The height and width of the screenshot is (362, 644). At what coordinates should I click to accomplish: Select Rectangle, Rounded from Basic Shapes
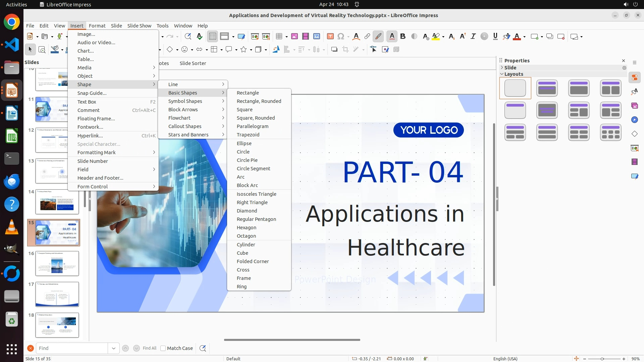259,101
